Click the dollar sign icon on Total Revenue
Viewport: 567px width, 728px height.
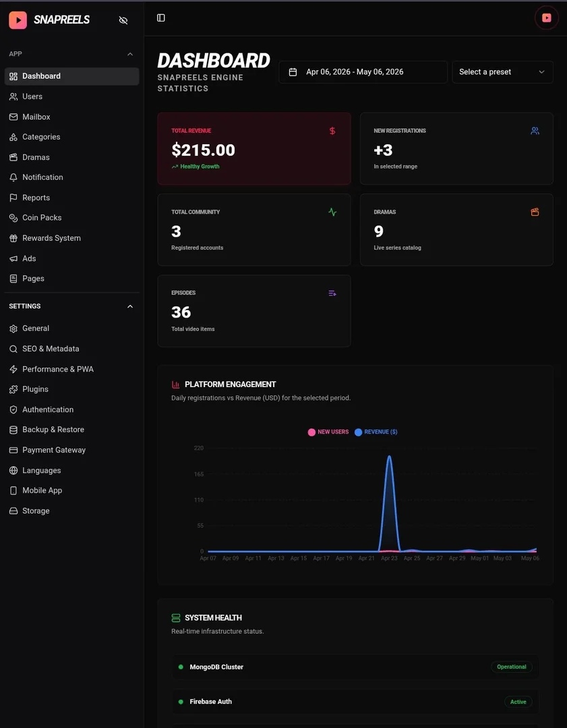pyautogui.click(x=332, y=131)
